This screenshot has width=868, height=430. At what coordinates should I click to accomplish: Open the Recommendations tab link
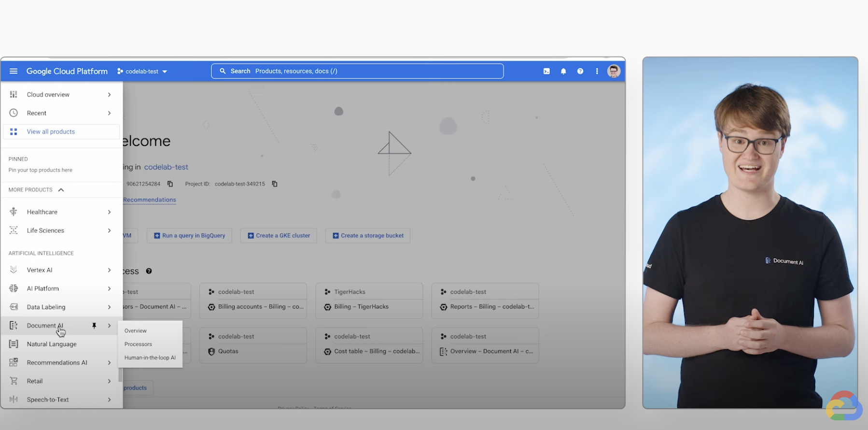click(150, 200)
